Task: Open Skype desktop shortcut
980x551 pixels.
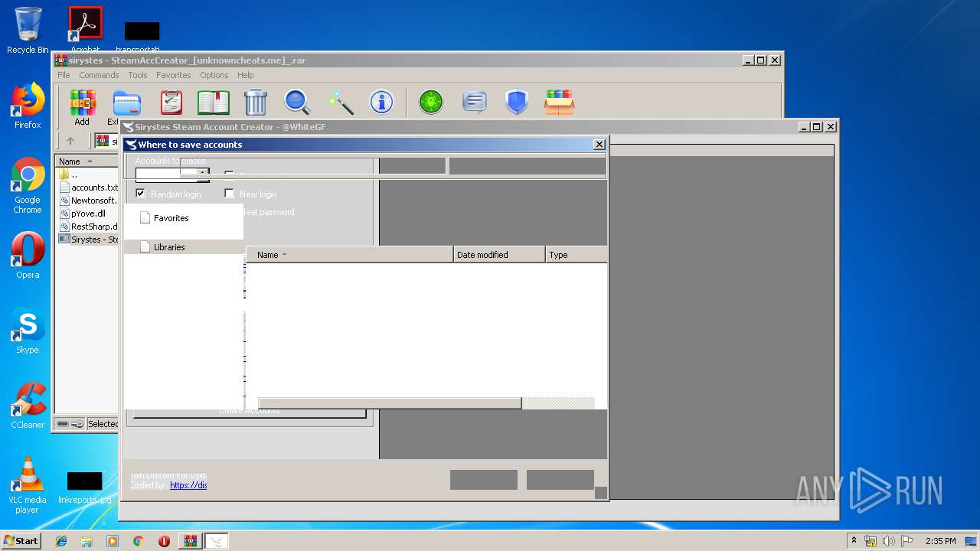Action: [x=28, y=331]
